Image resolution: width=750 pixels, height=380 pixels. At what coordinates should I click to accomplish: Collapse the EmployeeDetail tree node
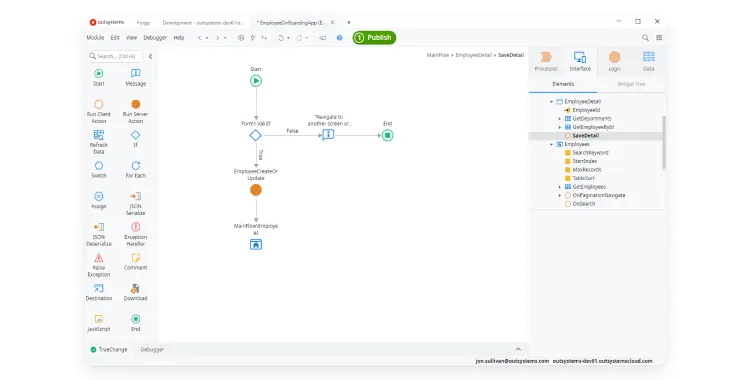point(551,101)
